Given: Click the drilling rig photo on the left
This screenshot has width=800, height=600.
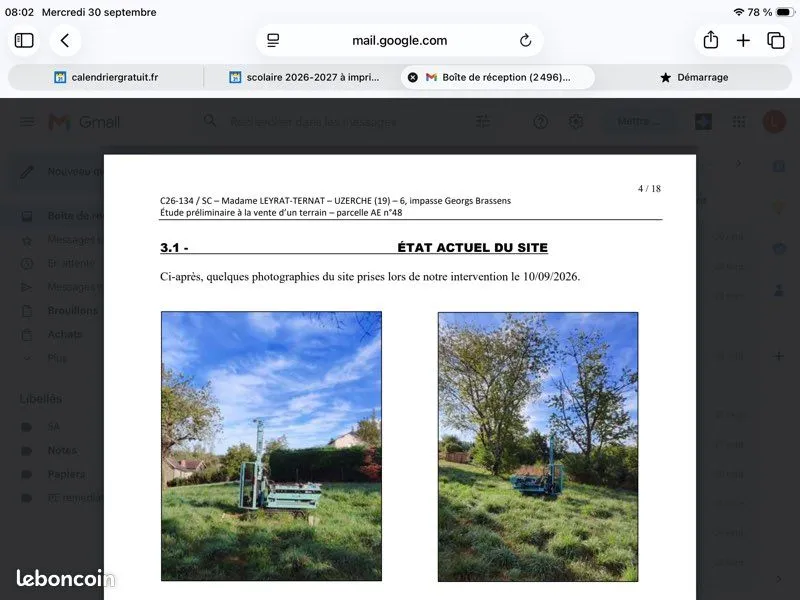Looking at the screenshot, I should click(x=271, y=446).
